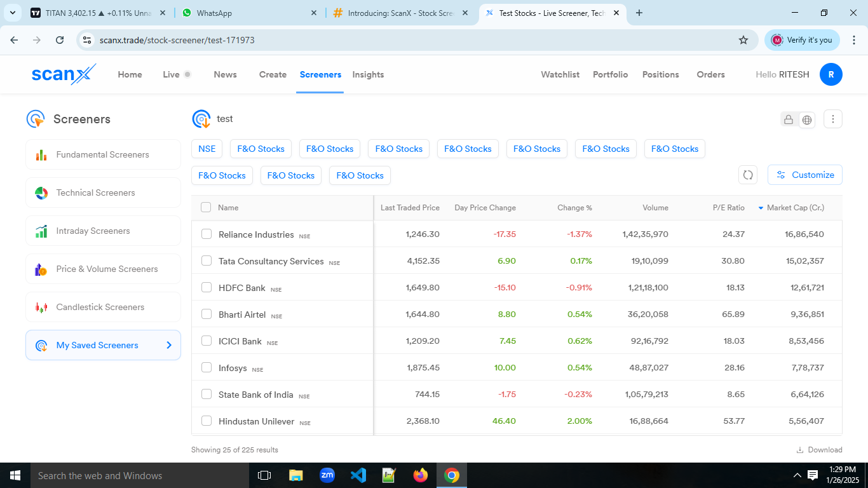
Task: Switch to the TITAN TradingView tab
Action: tap(98, 13)
